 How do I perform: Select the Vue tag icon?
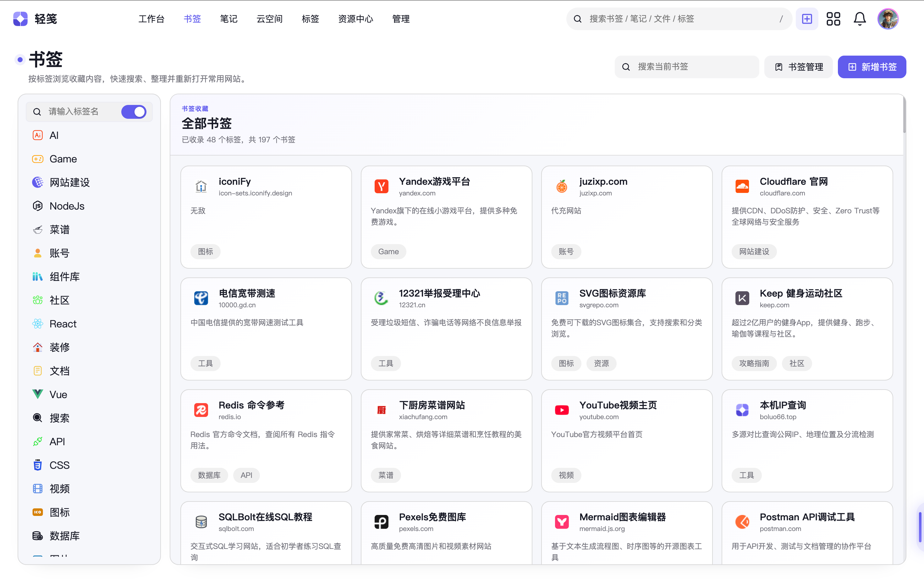tap(38, 394)
